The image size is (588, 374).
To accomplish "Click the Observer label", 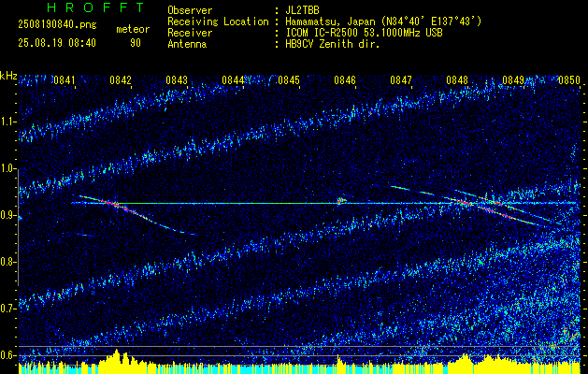I will point(190,10).
